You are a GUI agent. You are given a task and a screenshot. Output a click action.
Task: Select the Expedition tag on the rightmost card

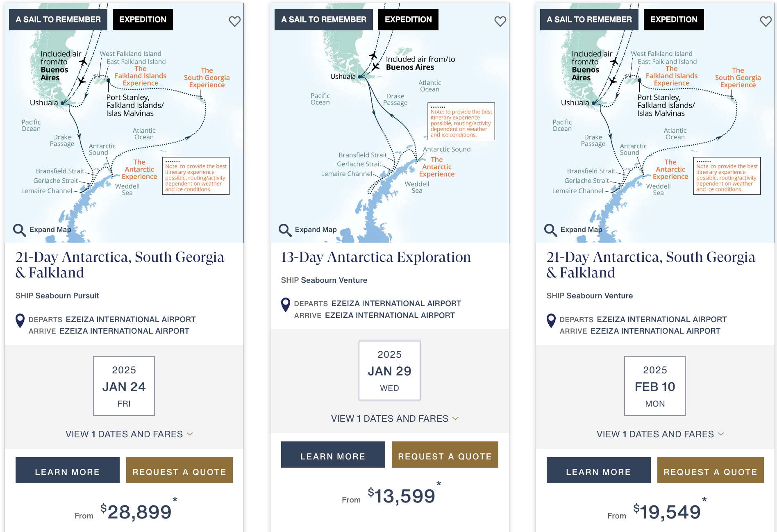[x=673, y=19]
